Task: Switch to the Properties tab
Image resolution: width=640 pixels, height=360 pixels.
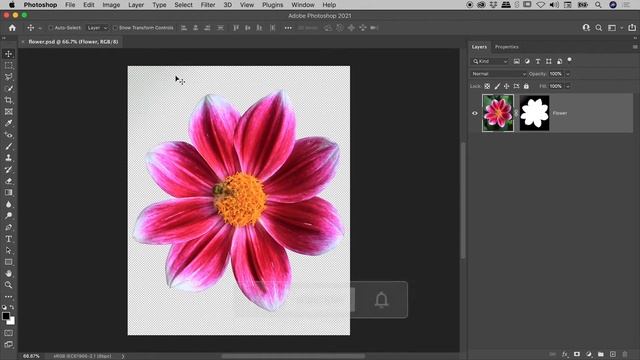Action: (507, 47)
